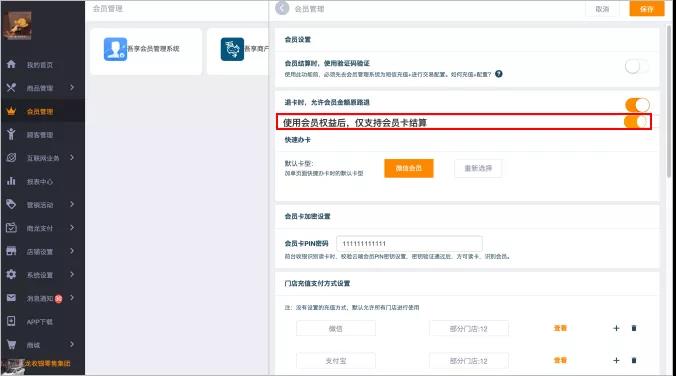Expand 商城 chevron
This screenshot has height=376, width=676.
pos(72,344)
